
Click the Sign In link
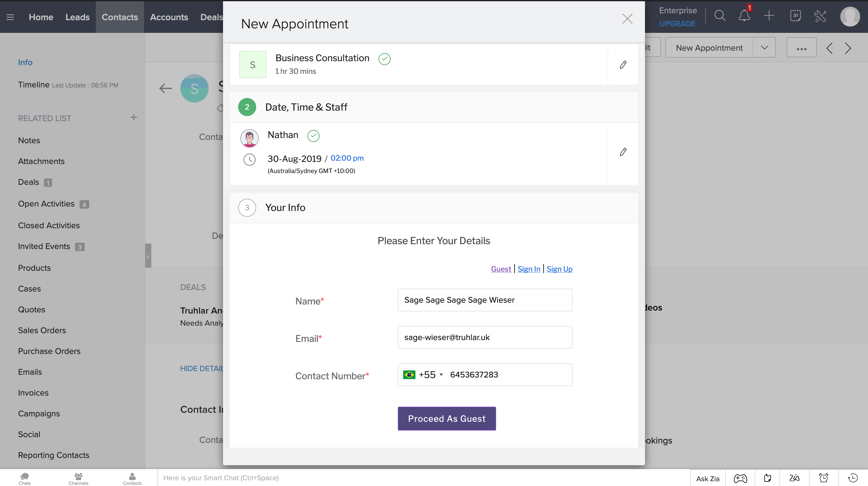(529, 269)
